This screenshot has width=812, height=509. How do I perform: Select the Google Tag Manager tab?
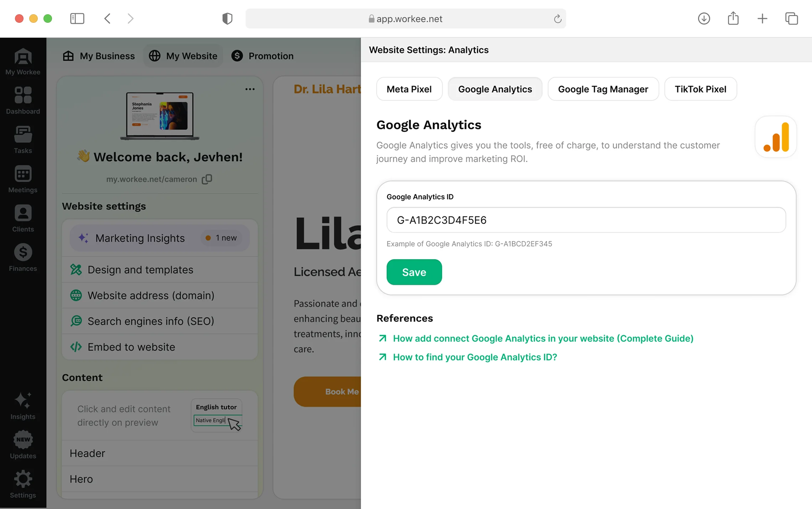click(603, 89)
